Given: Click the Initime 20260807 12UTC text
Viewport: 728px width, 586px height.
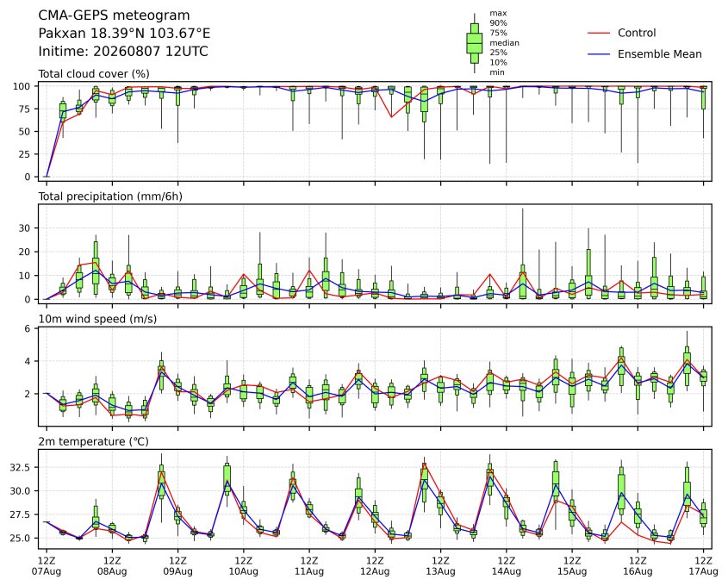Looking at the screenshot, I should point(123,51).
